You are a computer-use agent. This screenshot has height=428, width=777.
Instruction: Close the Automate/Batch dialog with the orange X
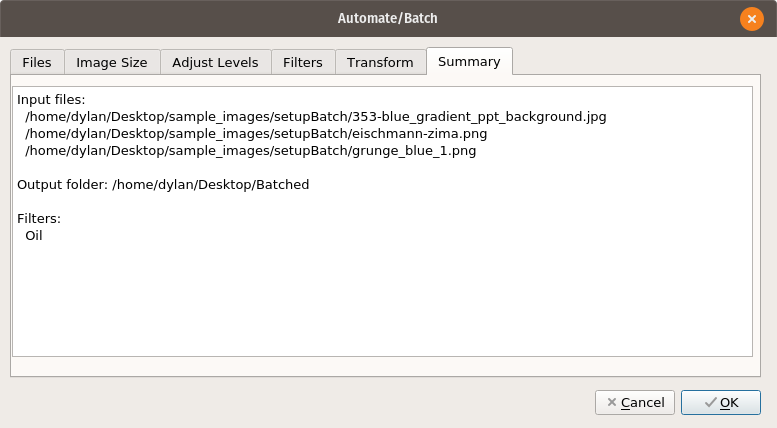click(752, 19)
